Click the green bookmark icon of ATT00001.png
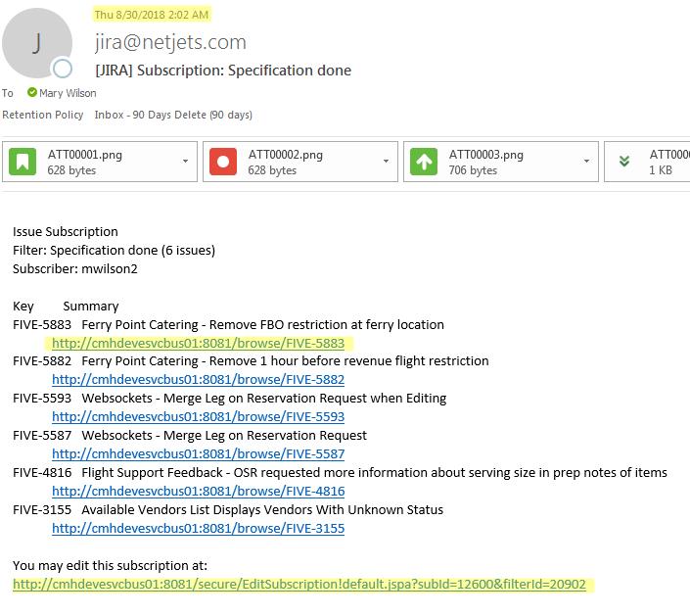The width and height of the screenshot is (690, 616). click(x=23, y=162)
